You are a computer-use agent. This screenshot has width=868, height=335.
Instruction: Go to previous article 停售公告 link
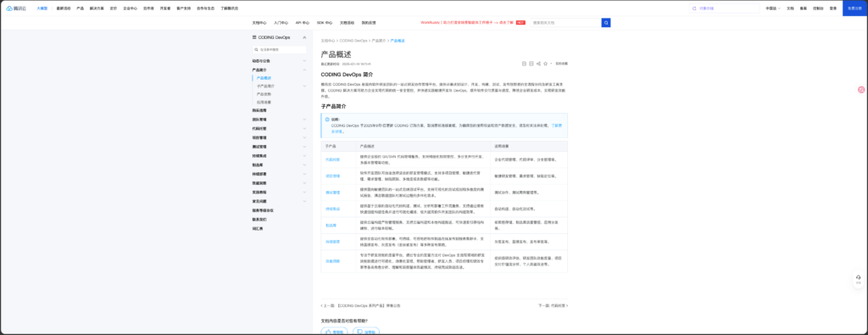[x=360, y=305]
